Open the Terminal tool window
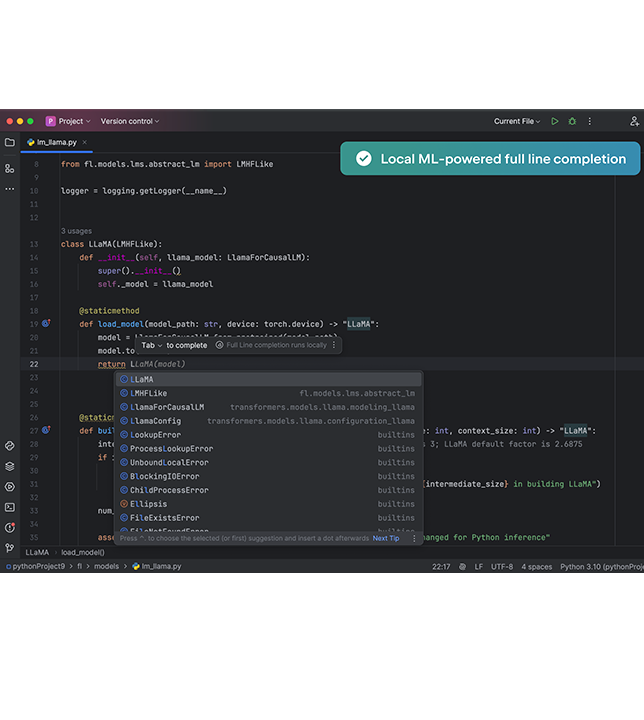Image resolution: width=644 pixels, height=720 pixels. (10, 507)
